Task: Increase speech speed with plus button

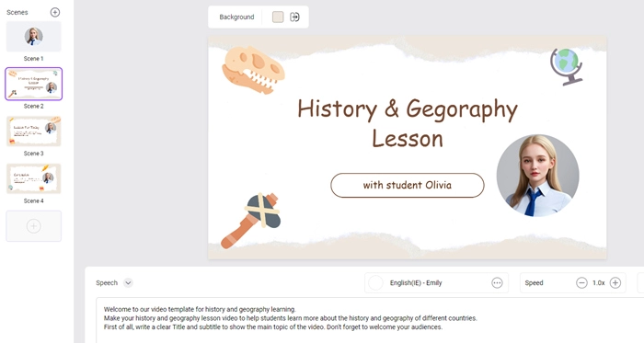Action: [x=615, y=282]
